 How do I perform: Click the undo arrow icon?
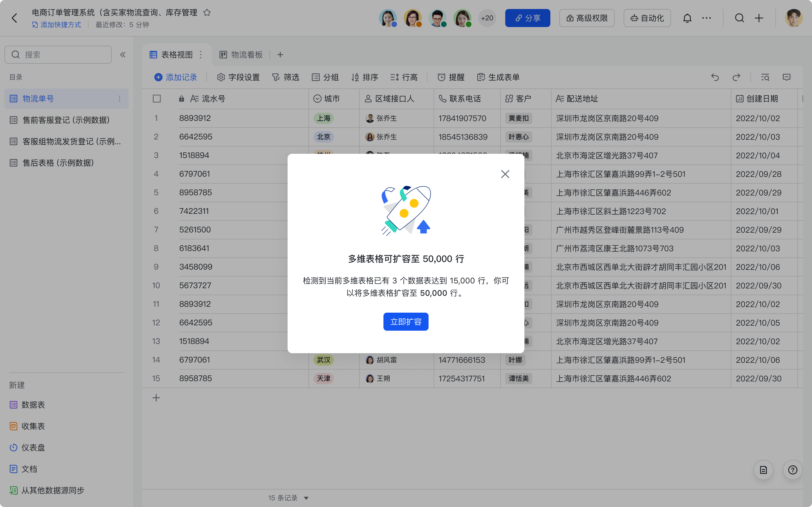(x=715, y=77)
